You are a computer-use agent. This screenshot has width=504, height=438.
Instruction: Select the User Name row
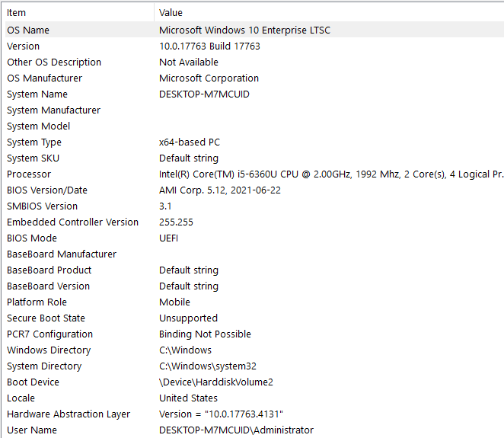[31, 430]
